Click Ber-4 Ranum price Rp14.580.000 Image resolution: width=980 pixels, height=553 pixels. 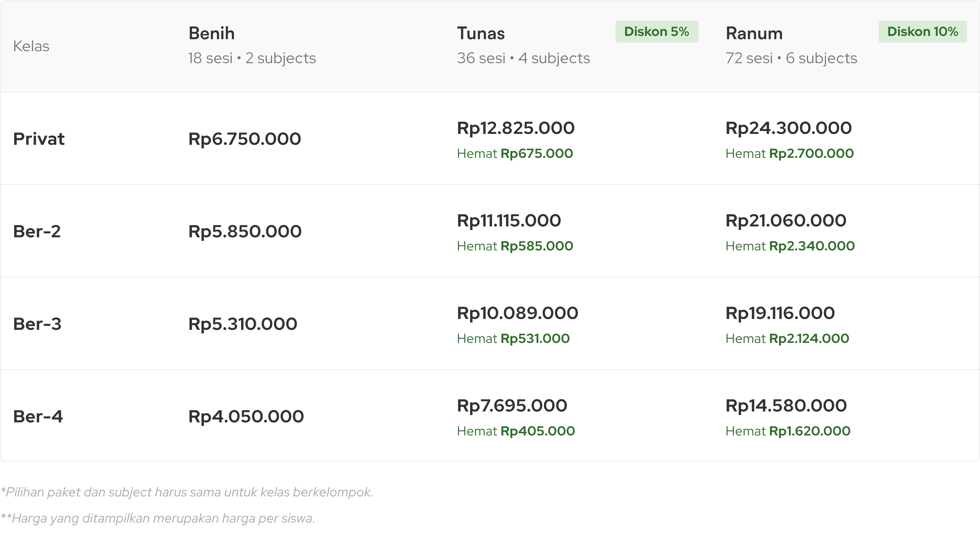786,406
